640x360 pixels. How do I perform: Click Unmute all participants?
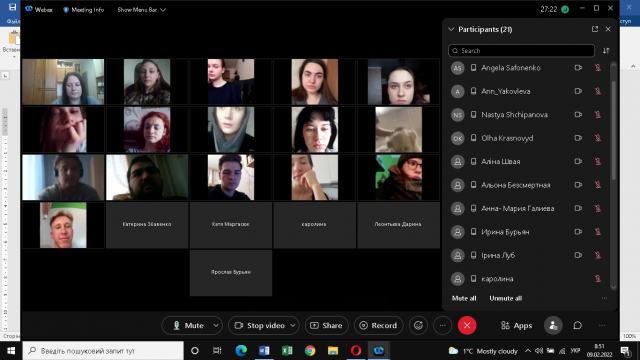(506, 298)
